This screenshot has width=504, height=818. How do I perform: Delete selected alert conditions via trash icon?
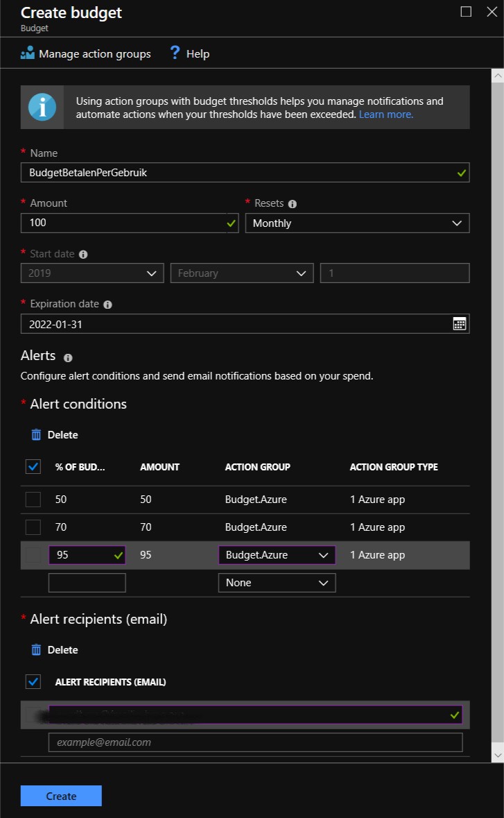[36, 435]
